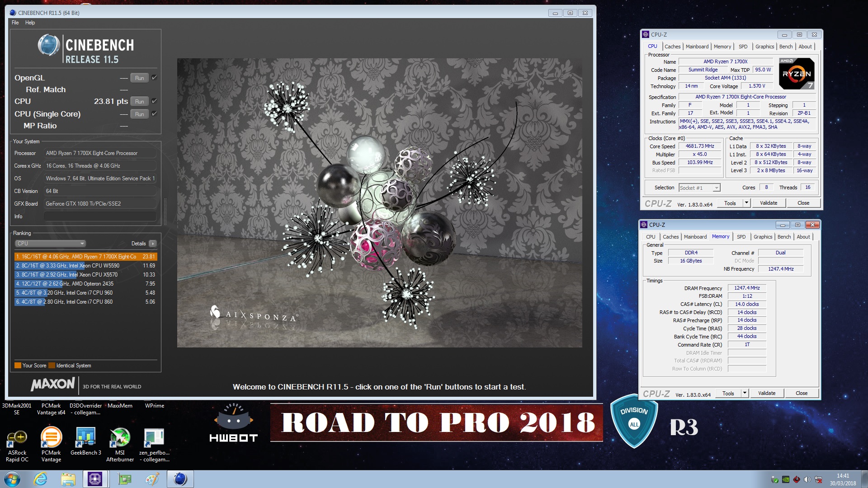This screenshot has width=868, height=488.
Task: Open About tab in lower CPU-Z
Action: click(803, 237)
